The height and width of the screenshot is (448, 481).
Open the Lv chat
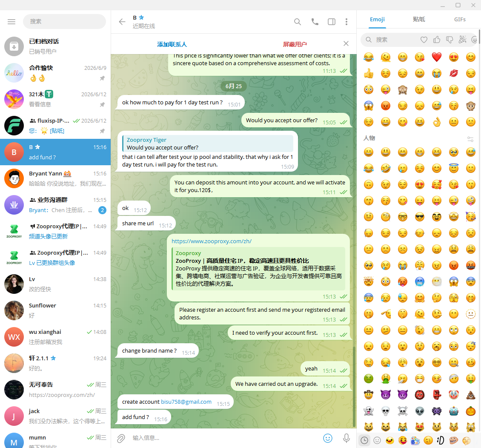click(x=55, y=284)
